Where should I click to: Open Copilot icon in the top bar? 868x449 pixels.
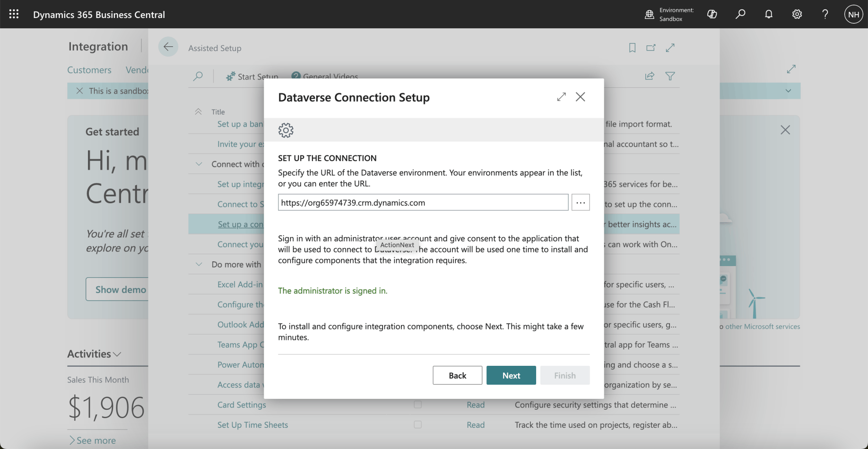712,14
